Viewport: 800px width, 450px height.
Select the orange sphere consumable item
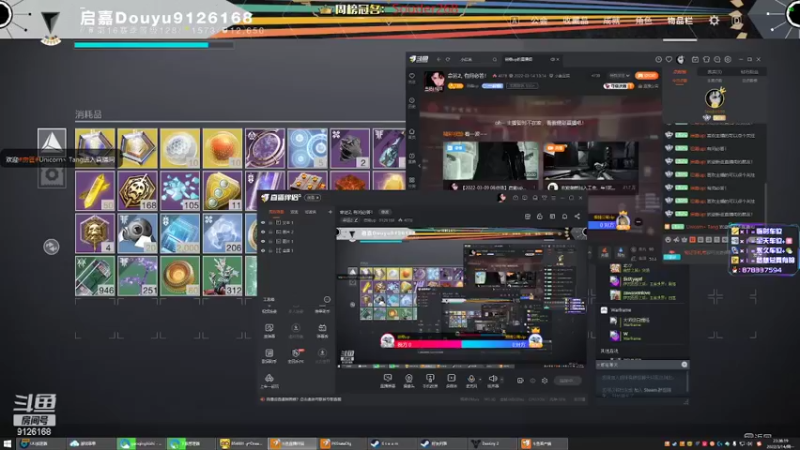coord(222,148)
